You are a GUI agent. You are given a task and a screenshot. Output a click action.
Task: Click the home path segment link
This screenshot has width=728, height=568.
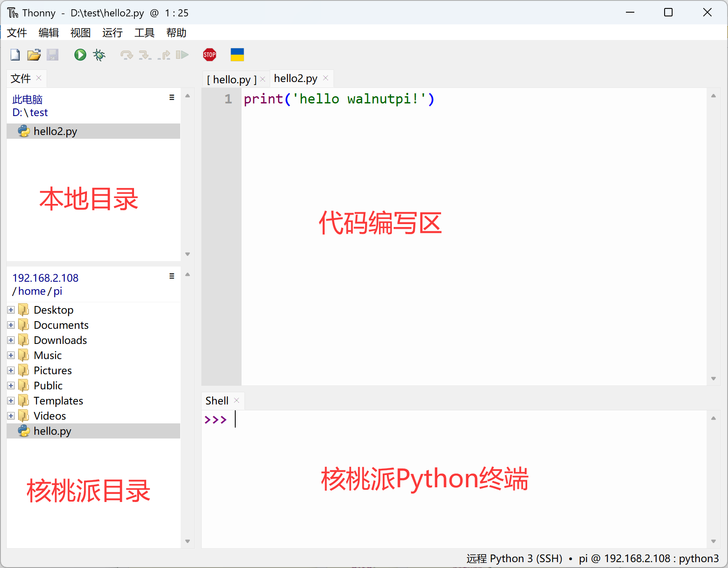[32, 291]
